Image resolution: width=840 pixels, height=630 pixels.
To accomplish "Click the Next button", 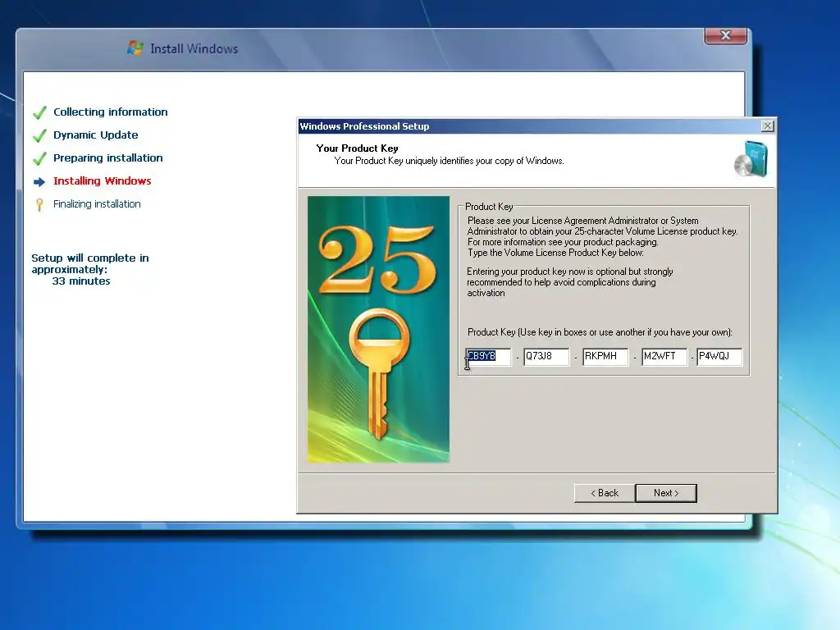I will pyautogui.click(x=666, y=493).
